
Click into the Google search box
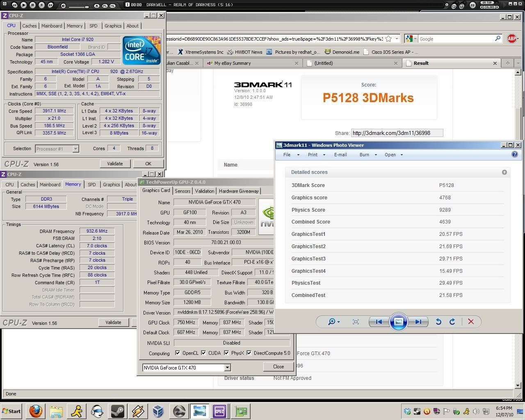click(455, 39)
